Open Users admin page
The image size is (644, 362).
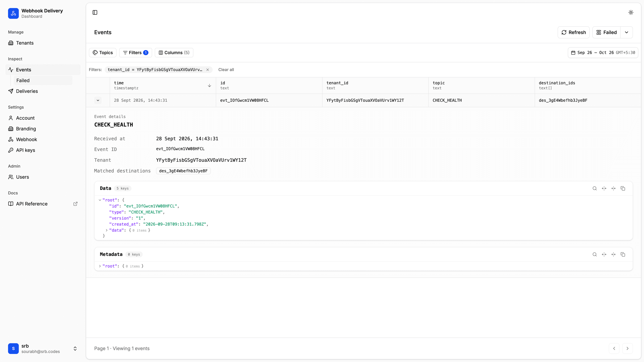pyautogui.click(x=43, y=177)
